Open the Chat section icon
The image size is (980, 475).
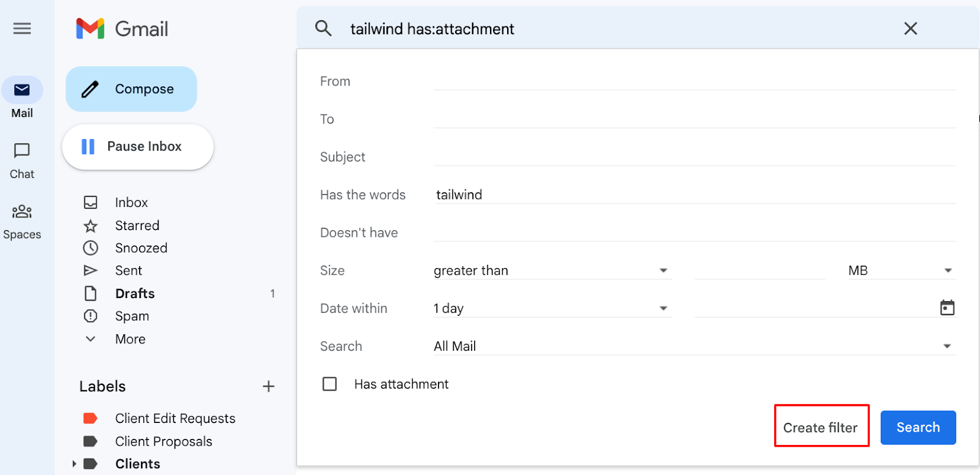pos(22,151)
